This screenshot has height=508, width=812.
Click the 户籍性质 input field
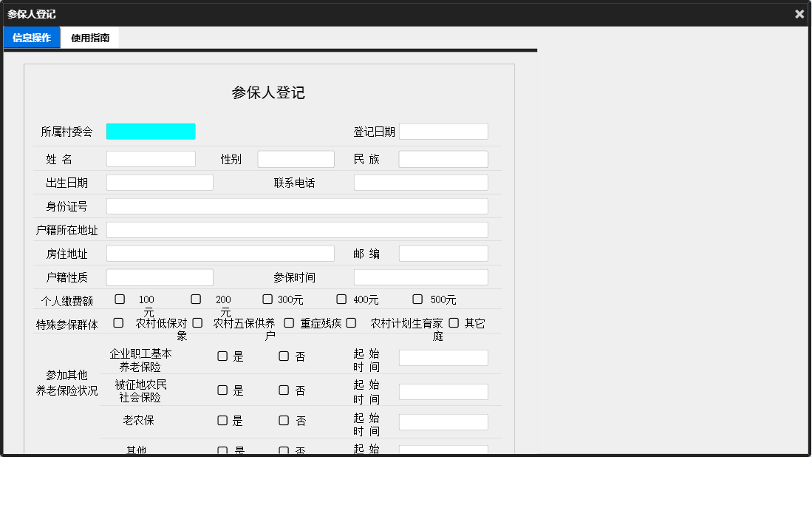[160, 277]
